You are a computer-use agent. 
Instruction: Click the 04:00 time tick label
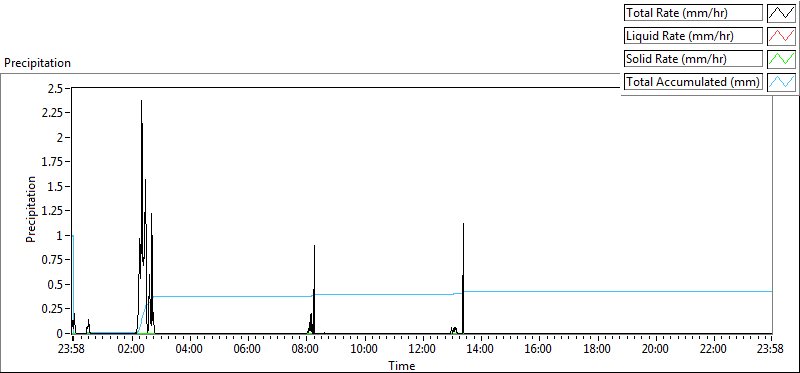tap(189, 350)
